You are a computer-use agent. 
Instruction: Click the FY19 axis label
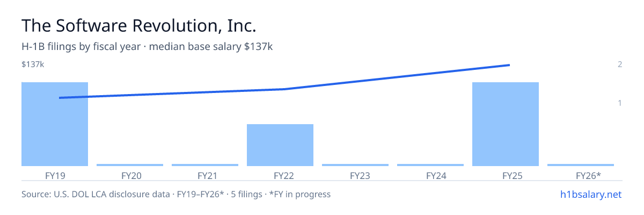(x=55, y=175)
